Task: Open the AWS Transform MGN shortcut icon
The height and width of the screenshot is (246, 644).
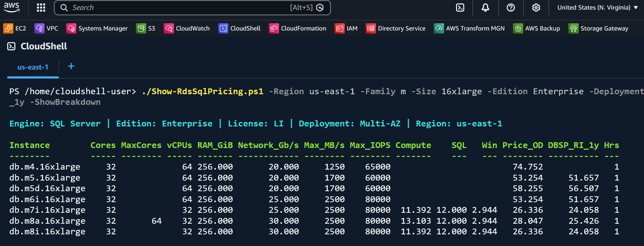Action: pos(439,28)
